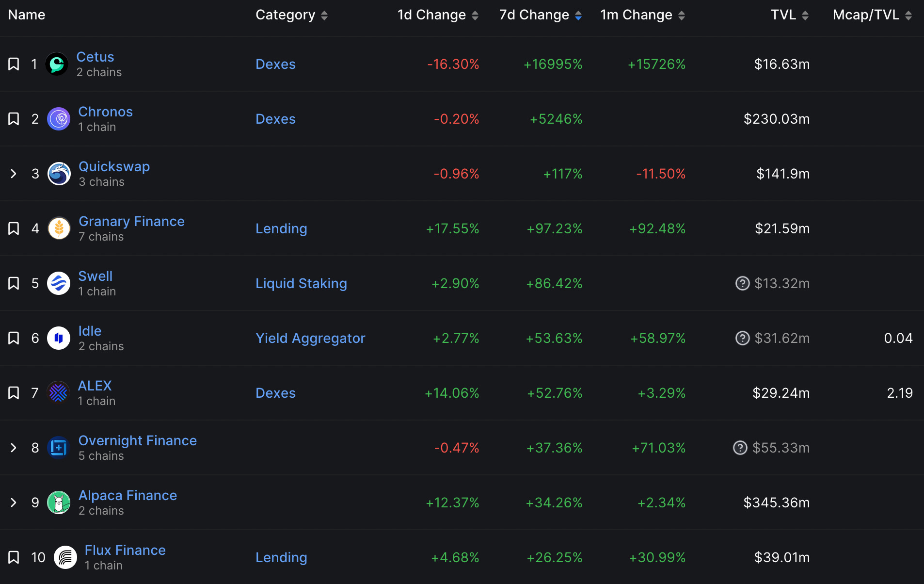Image resolution: width=924 pixels, height=584 pixels.
Task: Click the Chronos logo icon
Action: [x=59, y=119]
